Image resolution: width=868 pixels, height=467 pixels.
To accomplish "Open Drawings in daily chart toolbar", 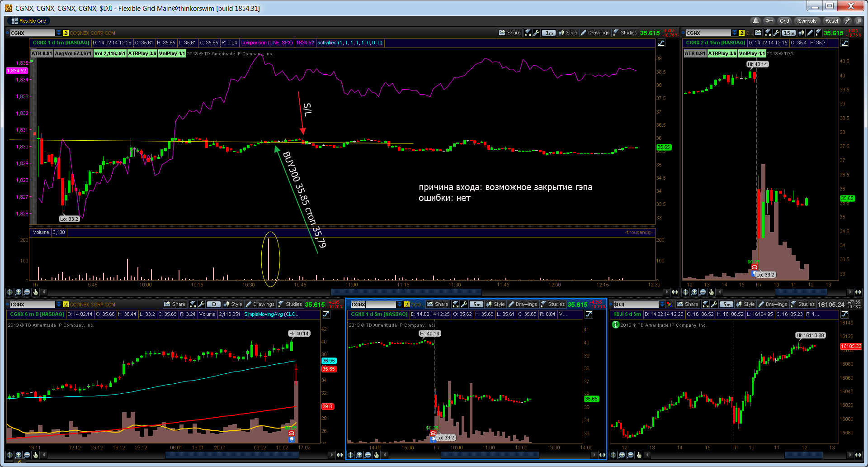I will tap(260, 304).
